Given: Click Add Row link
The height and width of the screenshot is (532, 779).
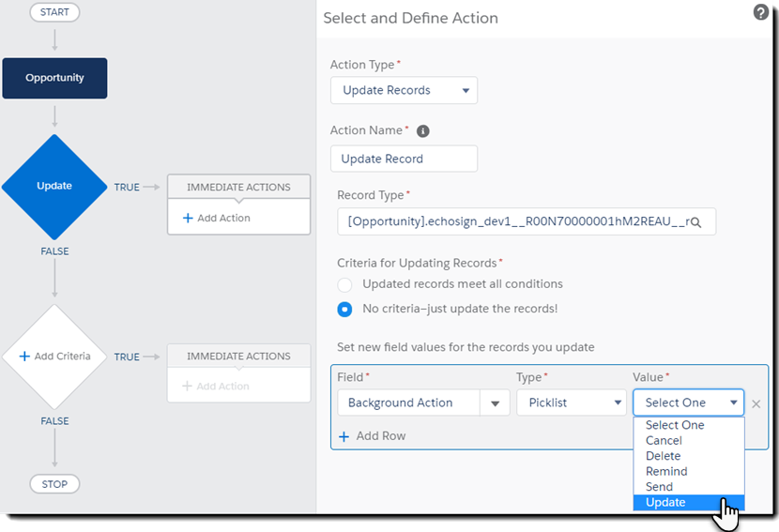Looking at the screenshot, I should click(373, 436).
